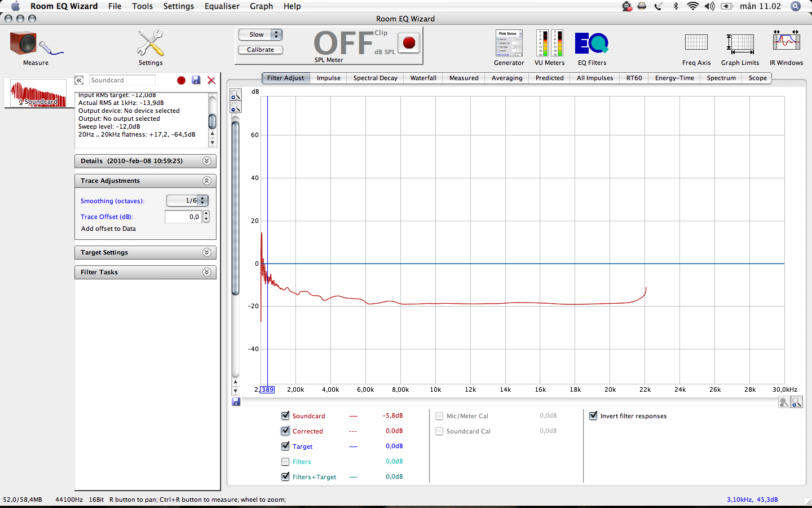Click the Trace Offset value field

coord(183,217)
